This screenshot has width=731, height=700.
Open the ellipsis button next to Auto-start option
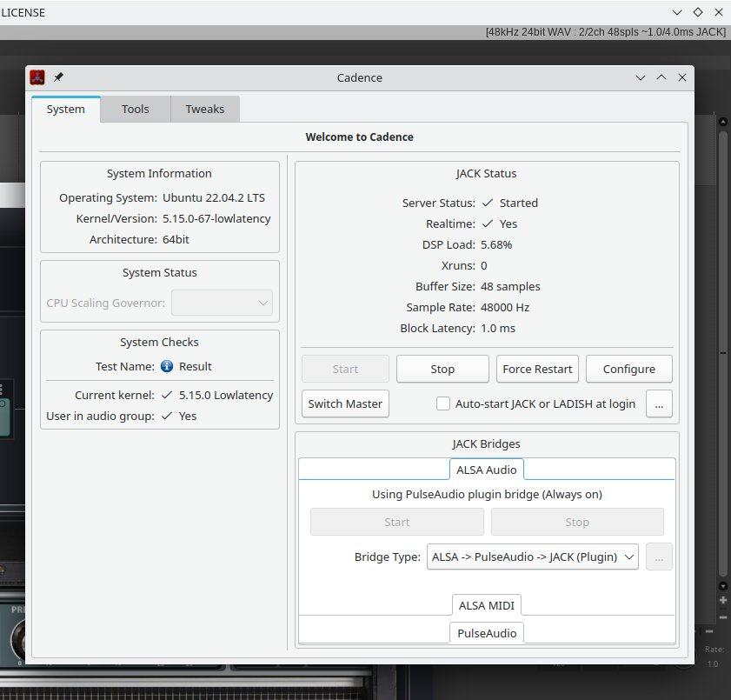[659, 403]
